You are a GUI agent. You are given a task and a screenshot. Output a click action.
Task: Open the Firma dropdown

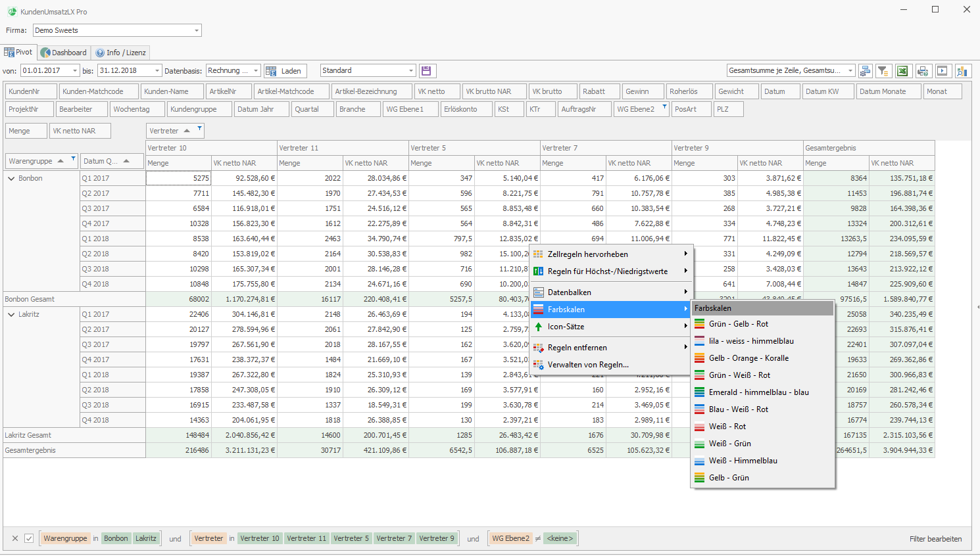pyautogui.click(x=196, y=30)
